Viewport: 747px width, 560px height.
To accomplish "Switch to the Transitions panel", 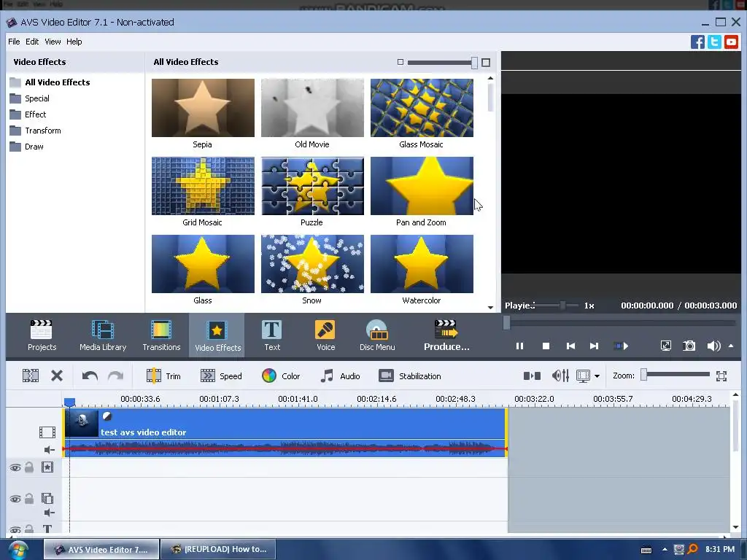I will [x=161, y=335].
